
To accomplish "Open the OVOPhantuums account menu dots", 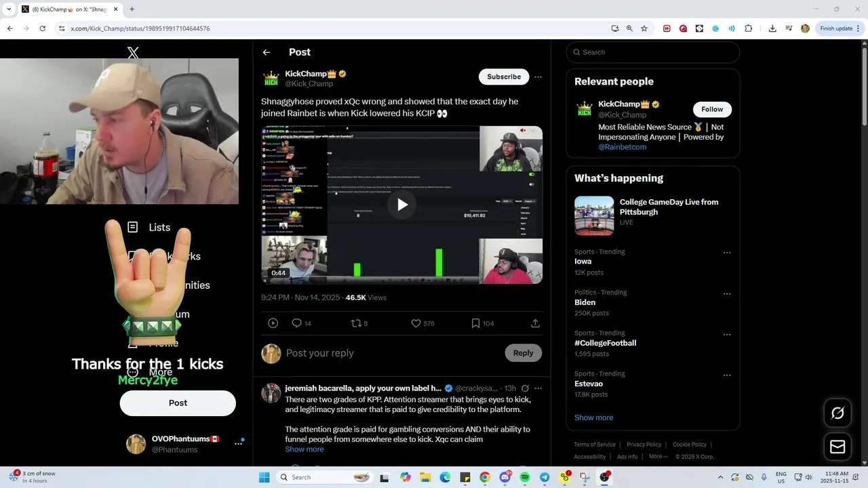I will 238,443.
